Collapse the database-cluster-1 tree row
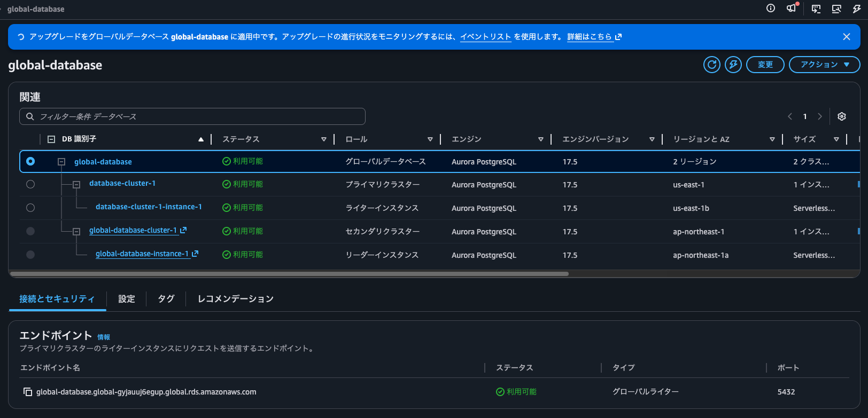 [76, 185]
